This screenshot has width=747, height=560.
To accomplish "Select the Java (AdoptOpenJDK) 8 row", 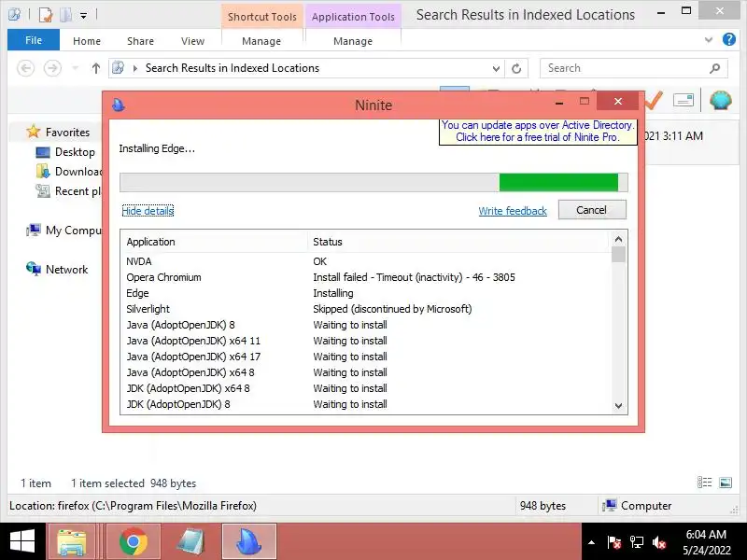I will (365, 325).
